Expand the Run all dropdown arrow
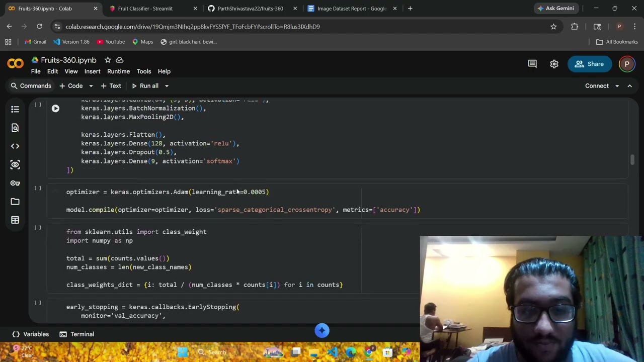The height and width of the screenshot is (362, 644). coord(167,86)
